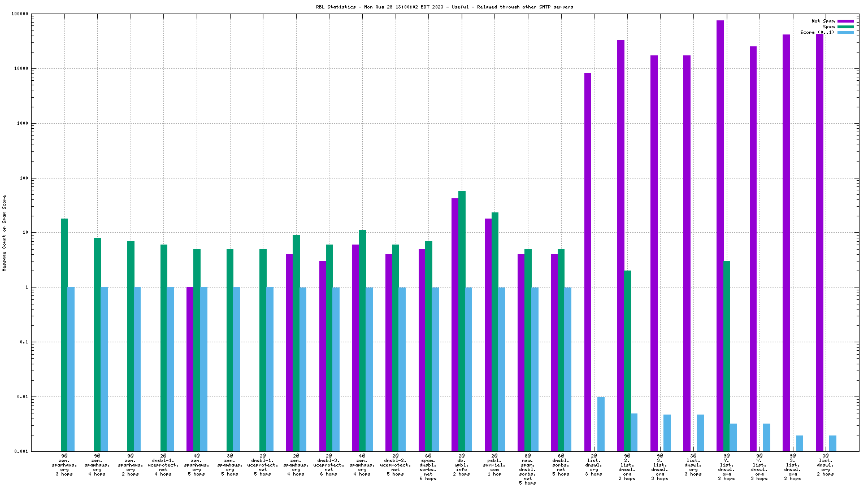This screenshot has width=868, height=488.
Task: Click the purple Not Spam bar for psbl.surriel.com
Action: click(488, 333)
